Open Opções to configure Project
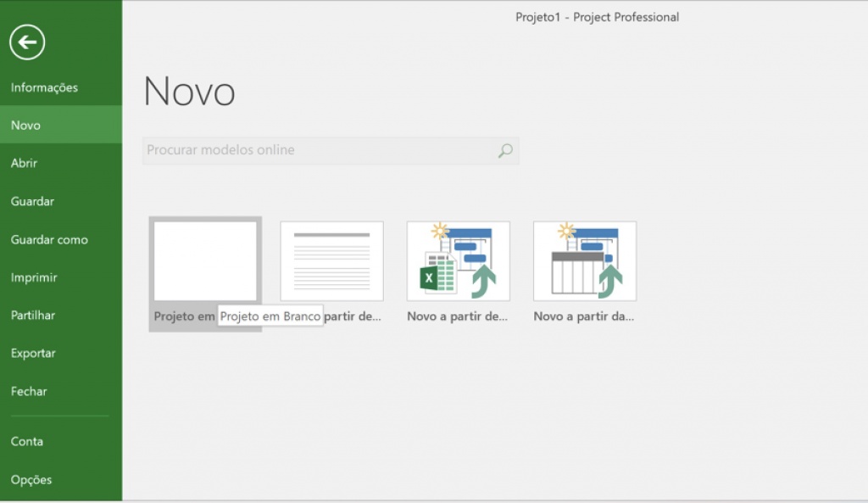This screenshot has width=868, height=503. coord(31,479)
